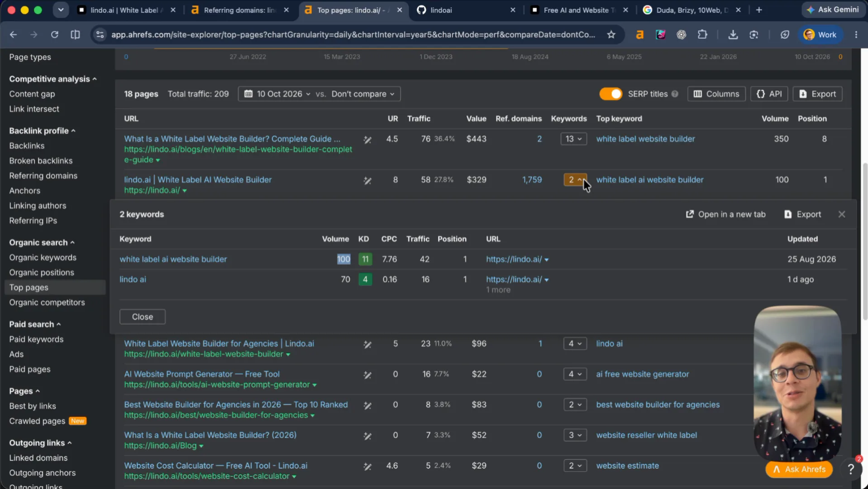The image size is (868, 489).
Task: Click Open in a new tab
Action: 725,214
